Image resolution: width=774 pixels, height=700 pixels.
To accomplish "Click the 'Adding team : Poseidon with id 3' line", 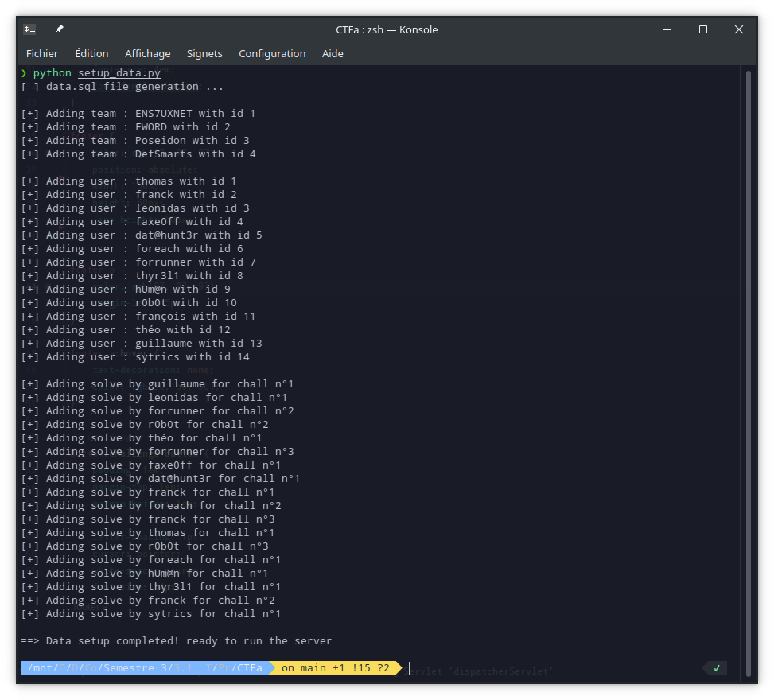I will tap(135, 141).
